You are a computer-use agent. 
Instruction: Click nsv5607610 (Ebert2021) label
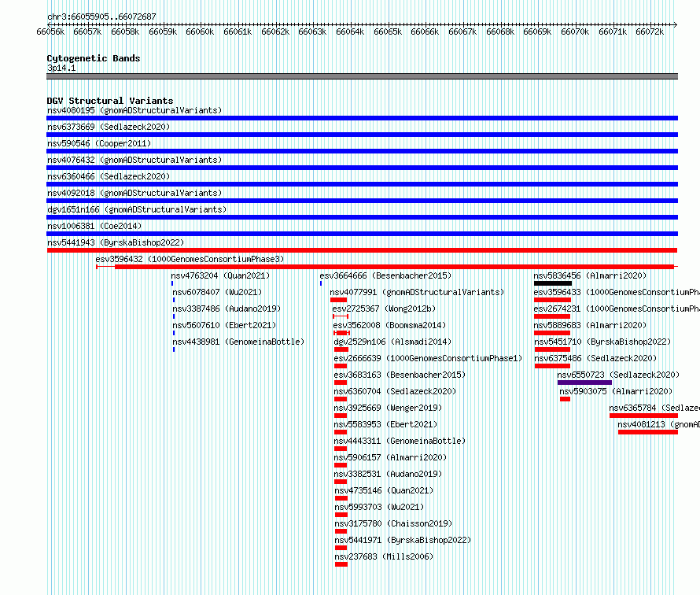pos(225,325)
